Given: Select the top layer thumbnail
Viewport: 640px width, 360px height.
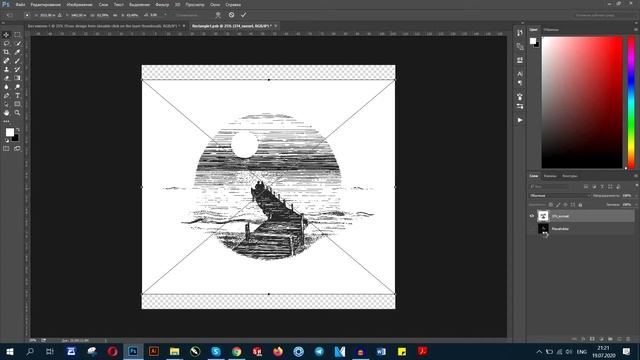Looking at the screenshot, I should coord(543,216).
